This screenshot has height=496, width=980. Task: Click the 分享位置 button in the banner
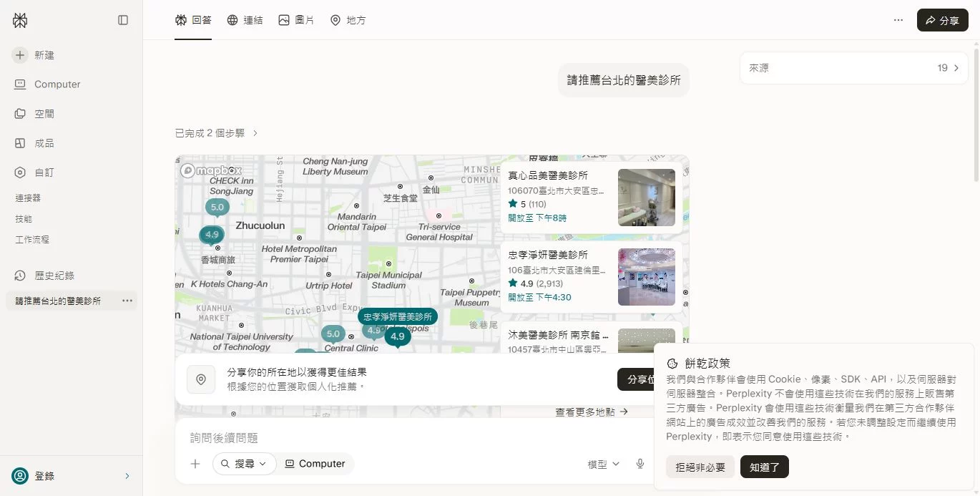click(x=636, y=379)
